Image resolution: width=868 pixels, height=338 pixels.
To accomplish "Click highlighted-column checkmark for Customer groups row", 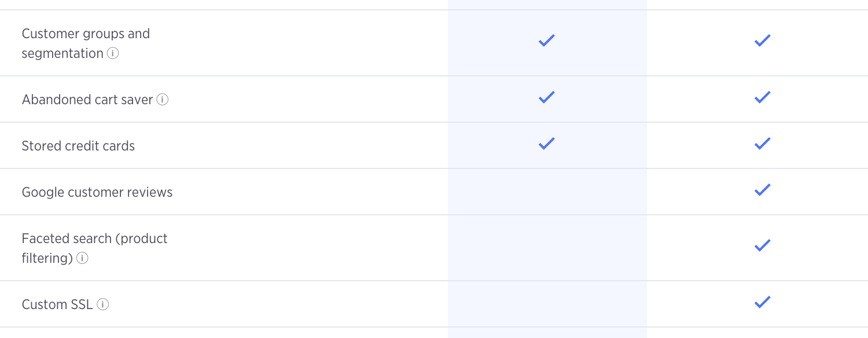I will pos(547,41).
